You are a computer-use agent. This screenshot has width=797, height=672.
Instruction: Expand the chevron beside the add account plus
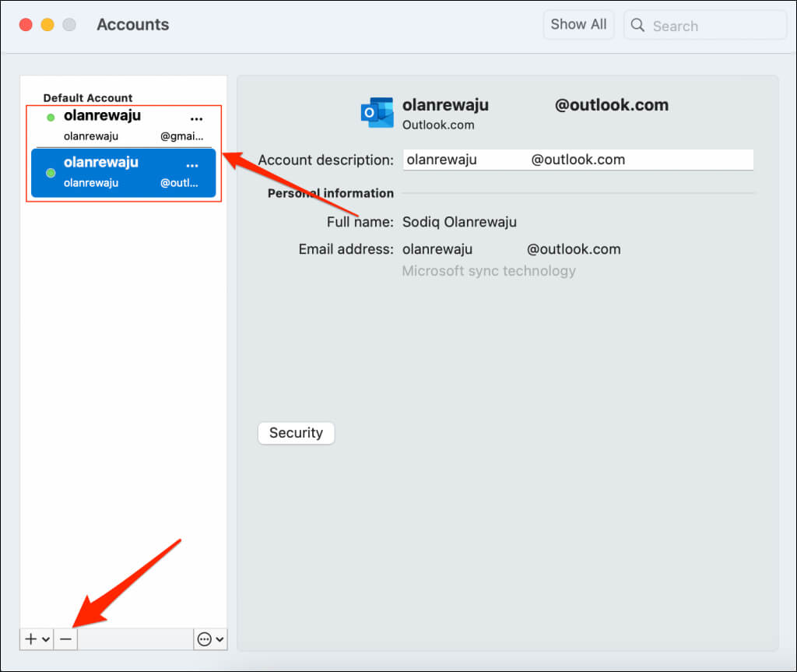pyautogui.click(x=46, y=639)
